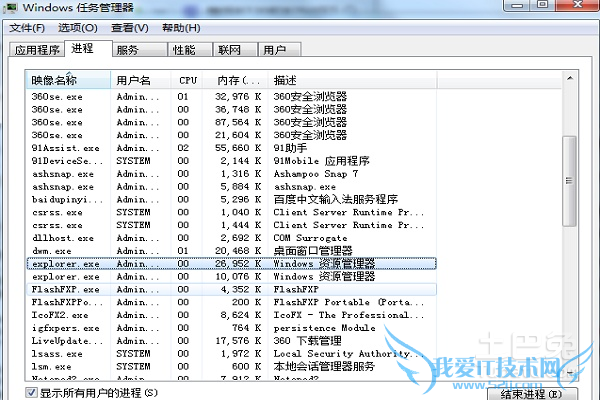The width and height of the screenshot is (600, 400).
Task: Select the 91DeviceSe... process row
Action: point(232,161)
